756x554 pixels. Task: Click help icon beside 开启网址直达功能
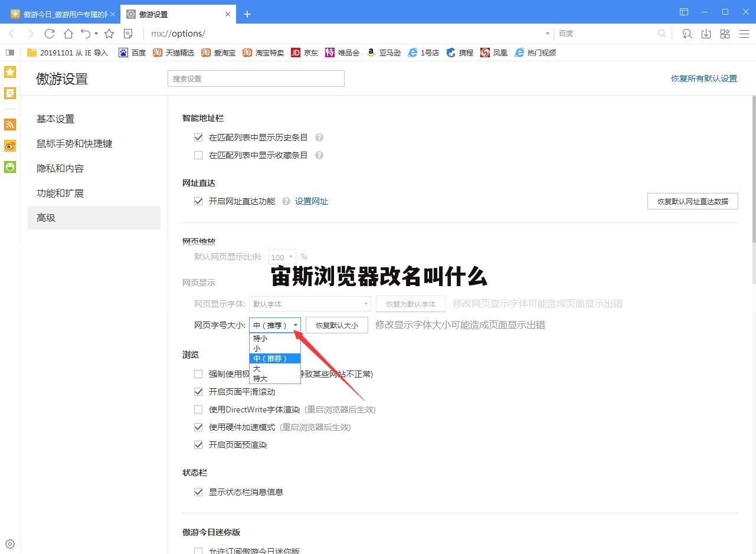click(x=286, y=201)
